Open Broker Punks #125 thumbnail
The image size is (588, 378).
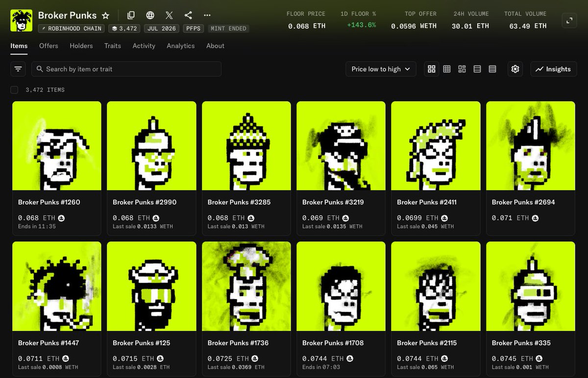pyautogui.click(x=151, y=286)
